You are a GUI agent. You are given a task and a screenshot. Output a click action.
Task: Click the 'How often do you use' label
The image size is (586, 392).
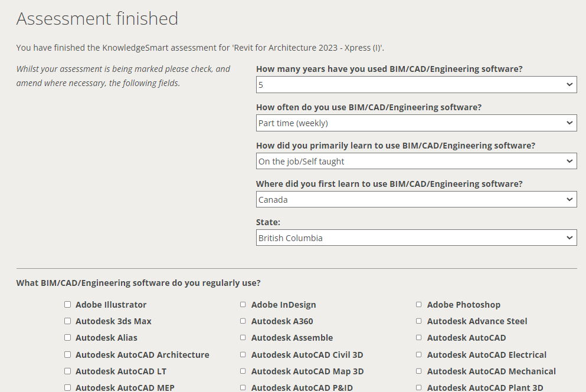click(x=368, y=107)
